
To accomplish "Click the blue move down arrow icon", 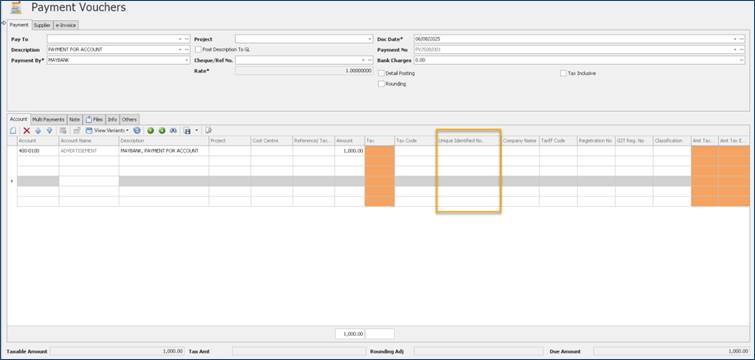I will tap(49, 130).
